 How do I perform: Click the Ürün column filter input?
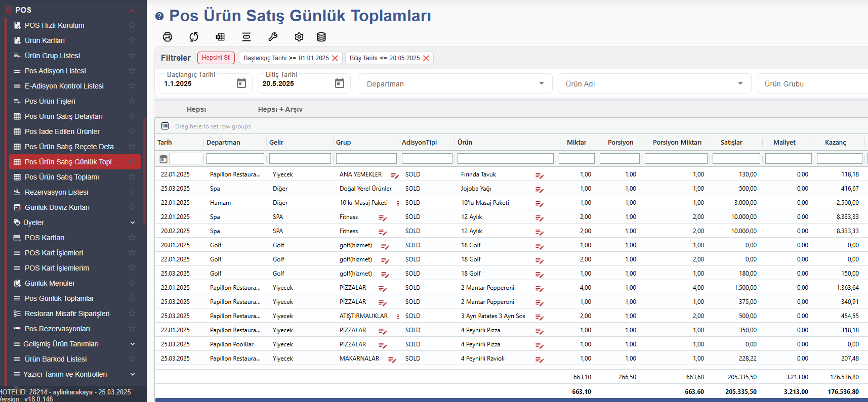[x=505, y=159]
